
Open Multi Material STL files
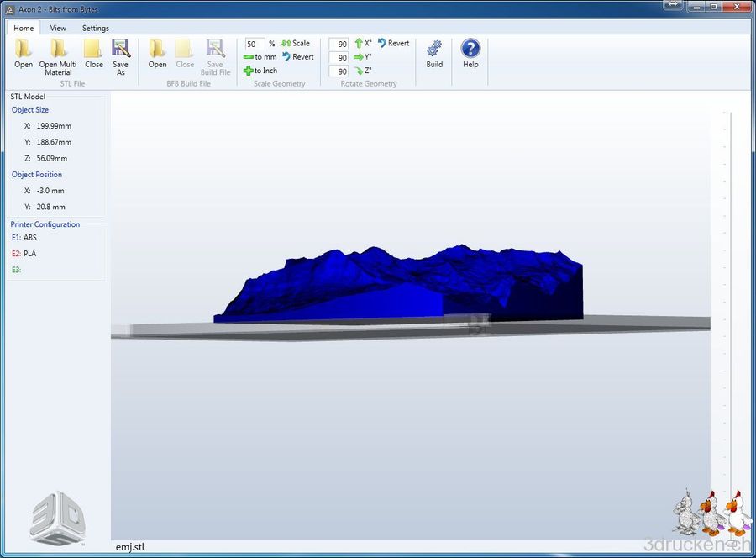point(58,57)
